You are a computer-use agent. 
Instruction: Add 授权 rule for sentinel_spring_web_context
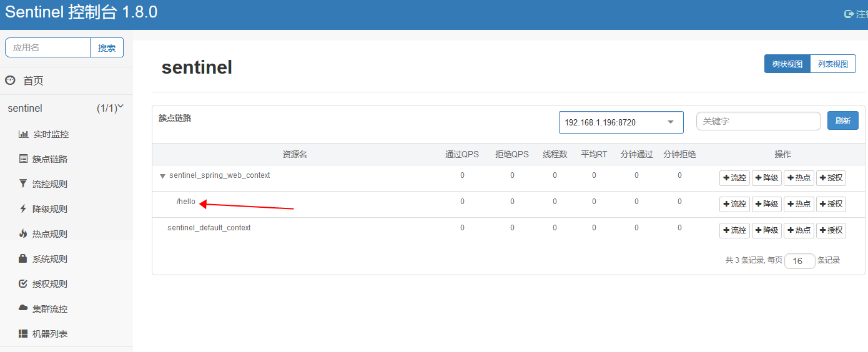(x=831, y=178)
